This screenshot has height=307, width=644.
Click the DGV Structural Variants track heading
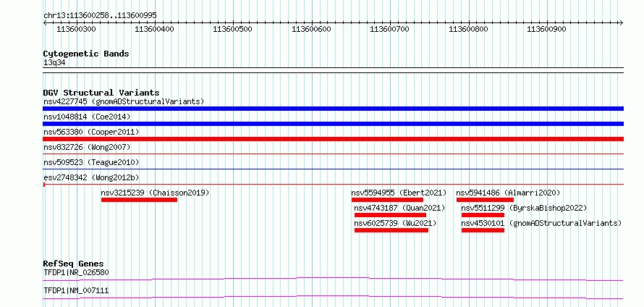(x=101, y=93)
